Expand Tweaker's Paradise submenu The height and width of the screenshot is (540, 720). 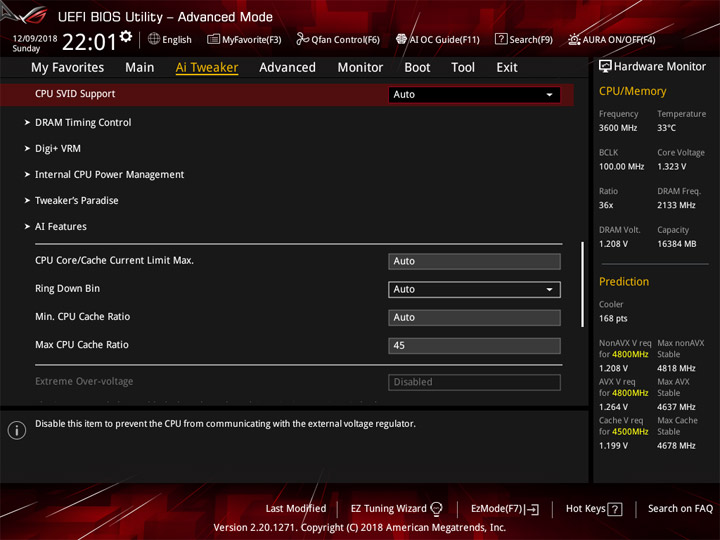[76, 201]
